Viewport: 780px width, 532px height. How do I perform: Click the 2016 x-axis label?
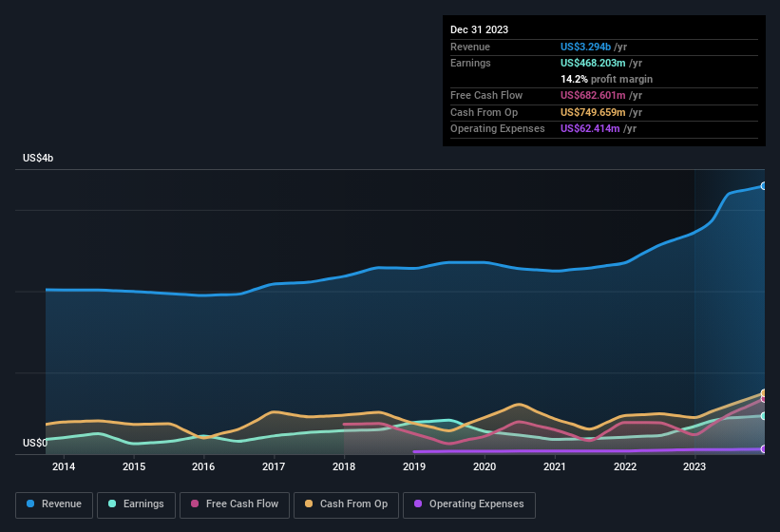click(203, 466)
